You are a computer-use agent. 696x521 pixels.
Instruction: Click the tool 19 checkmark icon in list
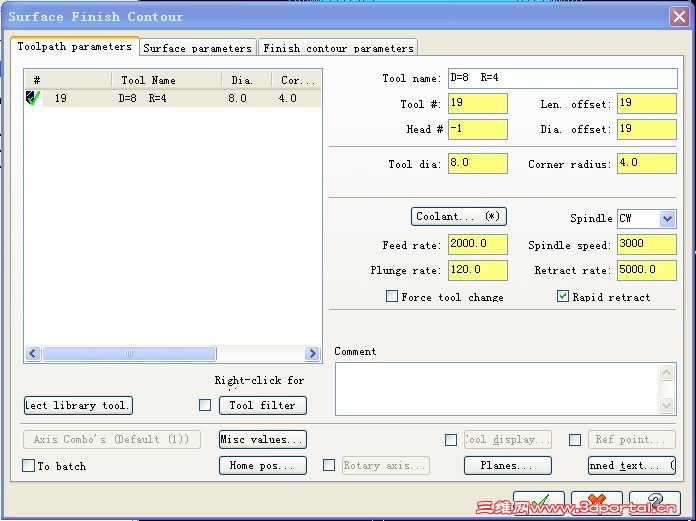pyautogui.click(x=33, y=98)
